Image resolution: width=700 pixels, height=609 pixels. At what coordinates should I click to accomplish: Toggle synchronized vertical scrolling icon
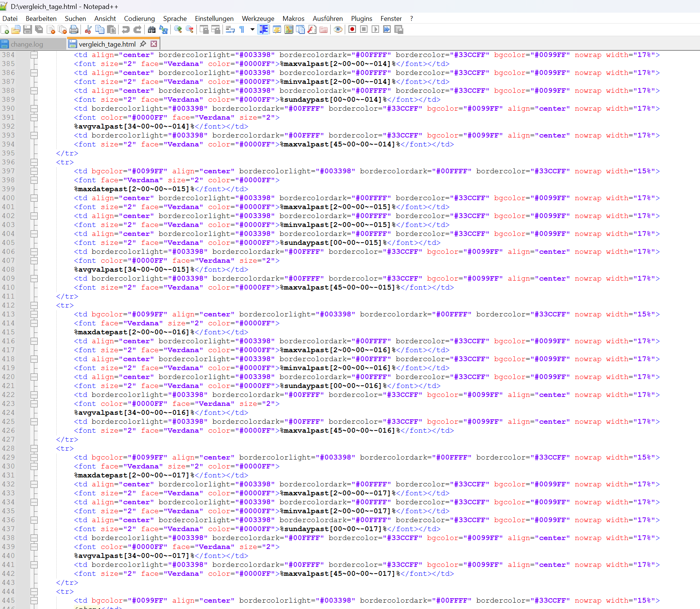[204, 29]
